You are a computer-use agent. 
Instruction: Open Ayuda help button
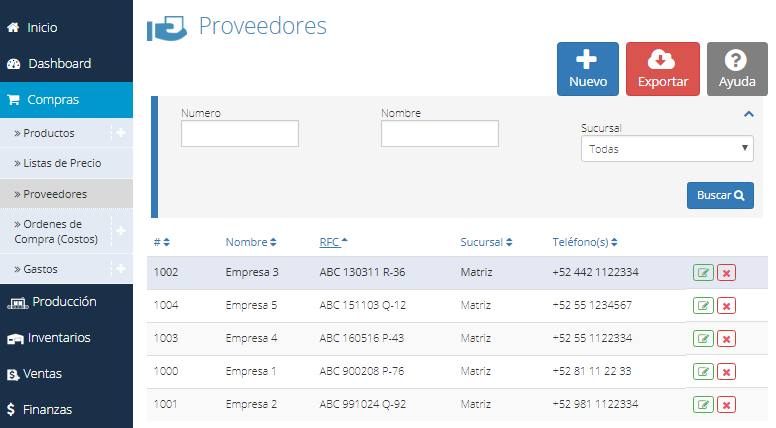[x=737, y=69]
